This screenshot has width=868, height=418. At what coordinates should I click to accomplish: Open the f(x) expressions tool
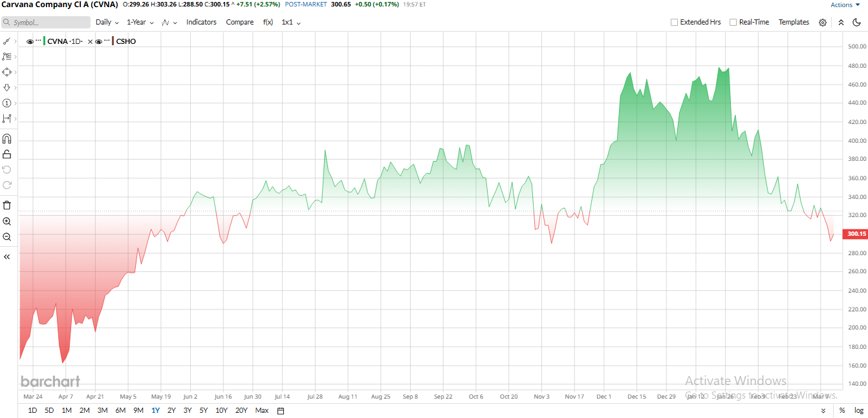268,22
